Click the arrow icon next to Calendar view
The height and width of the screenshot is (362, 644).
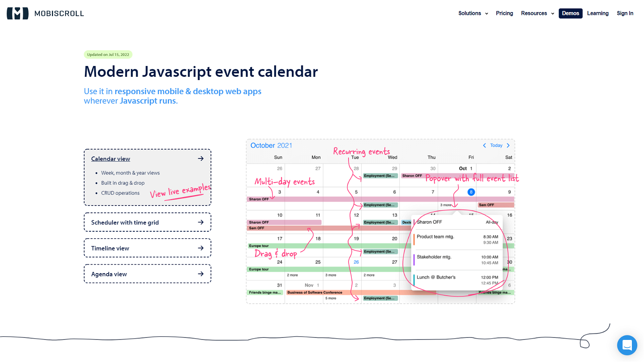(x=201, y=158)
